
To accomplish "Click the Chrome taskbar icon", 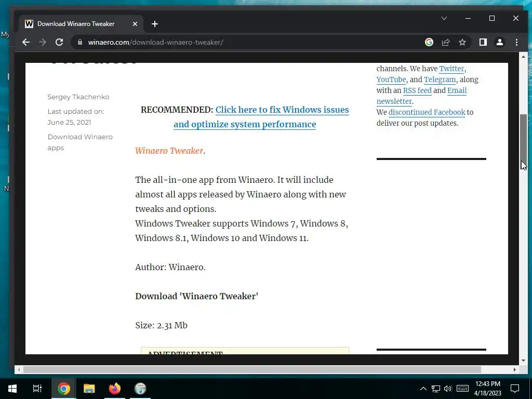I will tap(63, 389).
